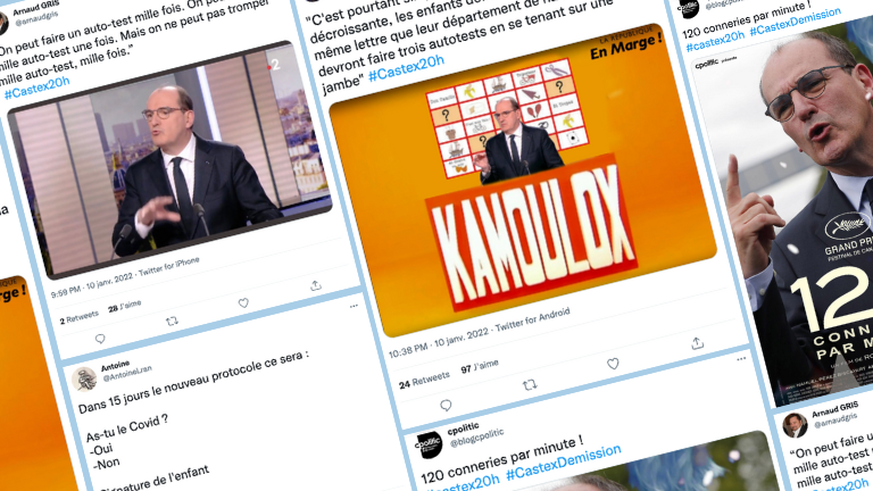Viewport: 873px width, 491px height.
Task: Open cpolitic avatar on the lower tweet
Action: click(x=429, y=445)
